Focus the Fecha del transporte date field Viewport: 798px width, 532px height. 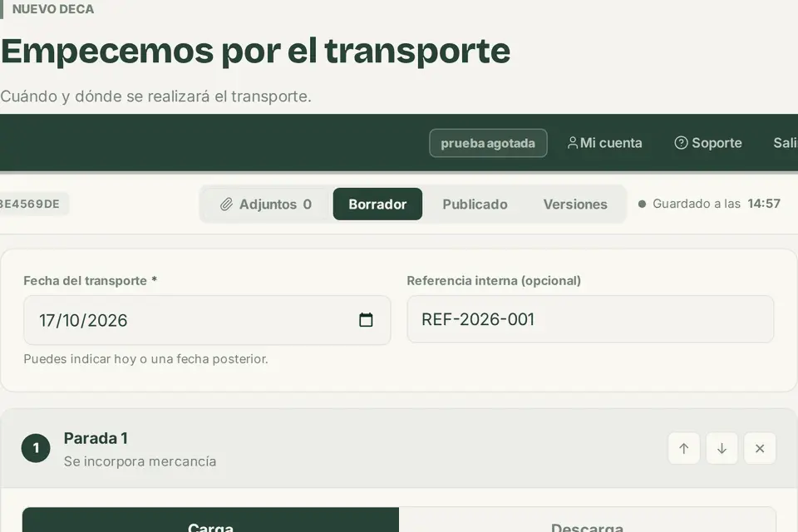[207, 320]
